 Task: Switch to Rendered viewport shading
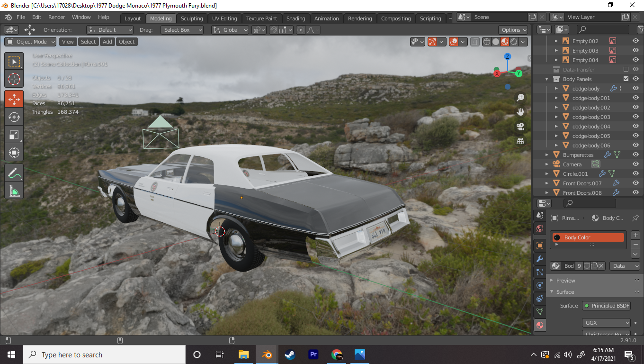tap(514, 42)
